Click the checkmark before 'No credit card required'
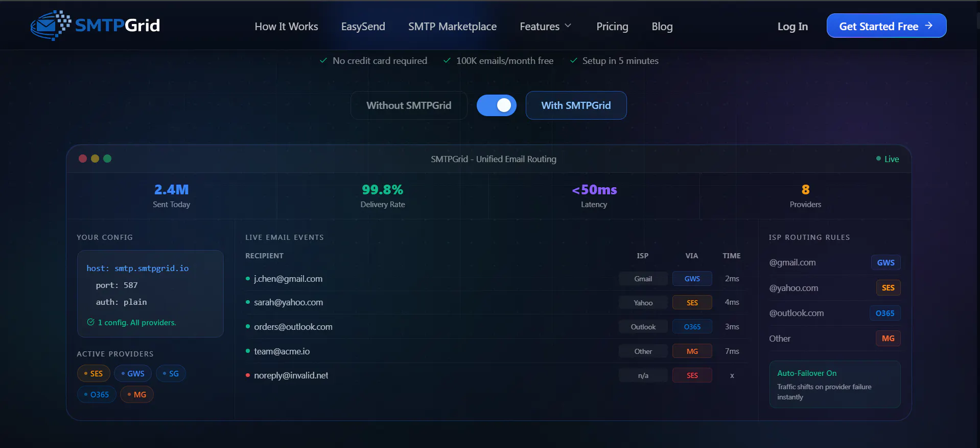This screenshot has width=980, height=448. point(323,60)
